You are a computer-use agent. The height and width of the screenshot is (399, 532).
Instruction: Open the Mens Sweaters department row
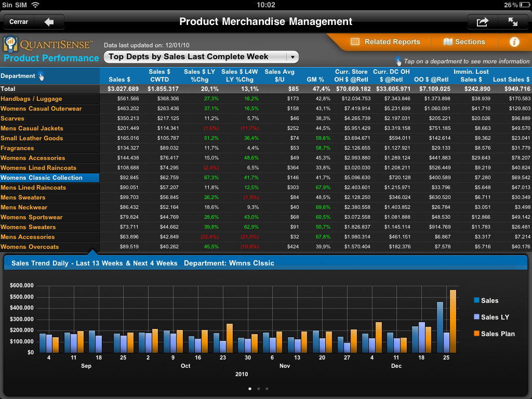[23, 197]
